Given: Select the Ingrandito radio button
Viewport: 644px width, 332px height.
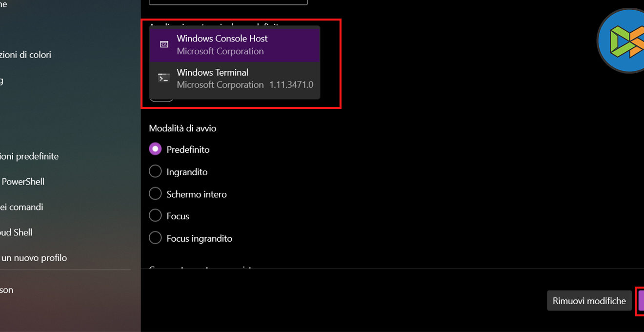Looking at the screenshot, I should click(155, 172).
